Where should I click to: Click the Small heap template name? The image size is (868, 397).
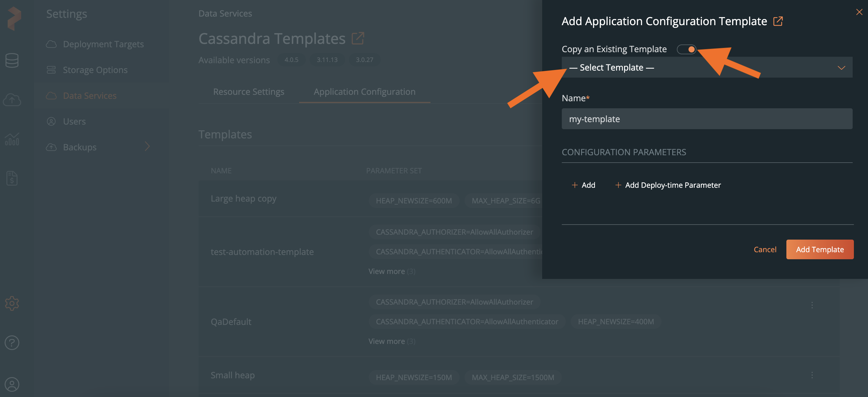233,375
